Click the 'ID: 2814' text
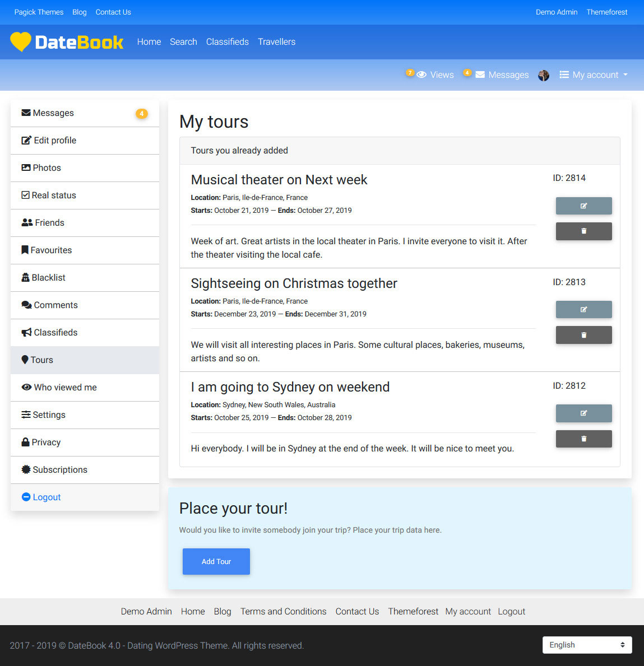 pyautogui.click(x=569, y=178)
